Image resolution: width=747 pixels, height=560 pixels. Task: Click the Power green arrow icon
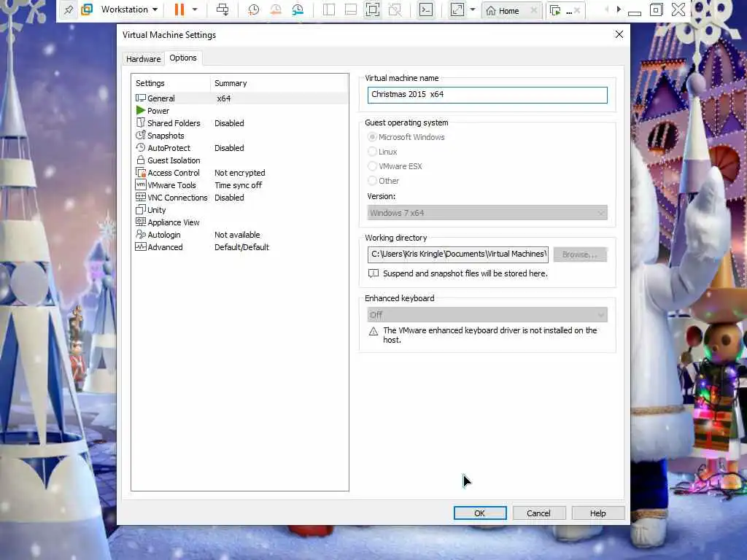pos(141,110)
